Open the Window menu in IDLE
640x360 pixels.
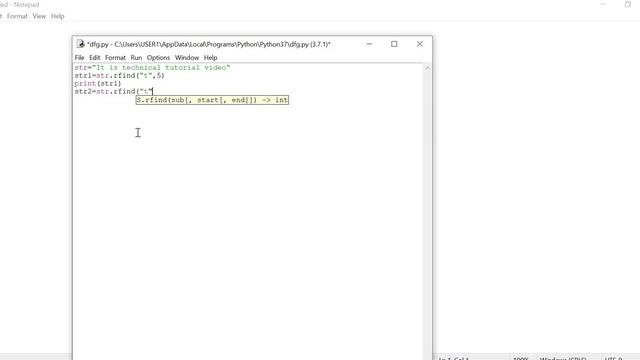pos(187,58)
